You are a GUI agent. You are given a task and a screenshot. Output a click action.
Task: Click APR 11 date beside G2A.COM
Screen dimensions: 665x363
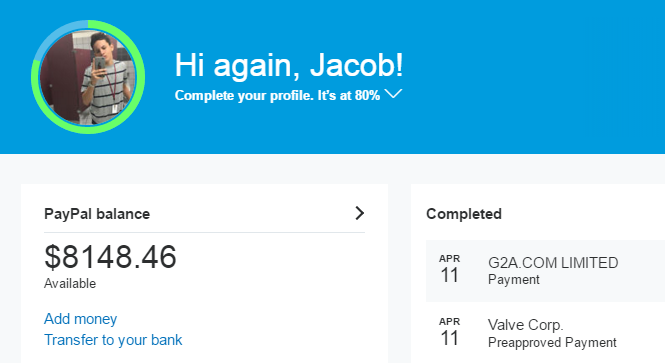click(450, 270)
